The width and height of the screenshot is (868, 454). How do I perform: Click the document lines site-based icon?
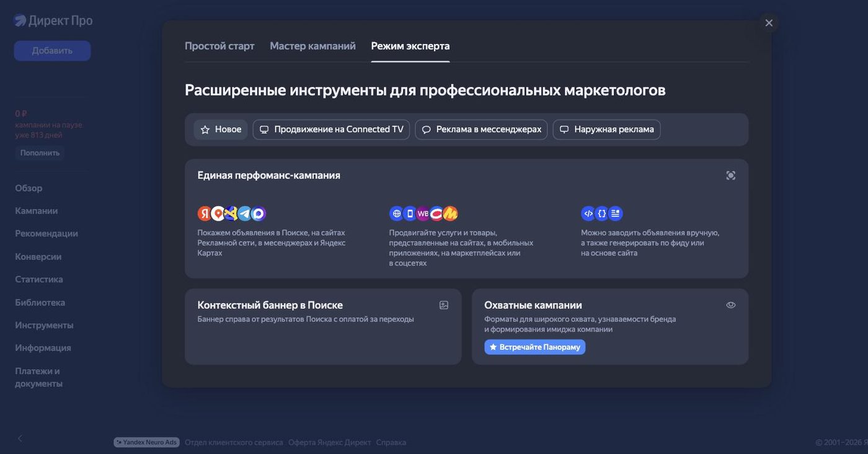[616, 213]
